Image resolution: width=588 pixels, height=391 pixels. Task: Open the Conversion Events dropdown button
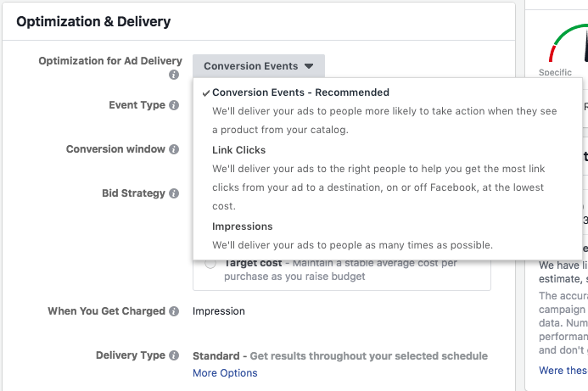[x=259, y=66]
